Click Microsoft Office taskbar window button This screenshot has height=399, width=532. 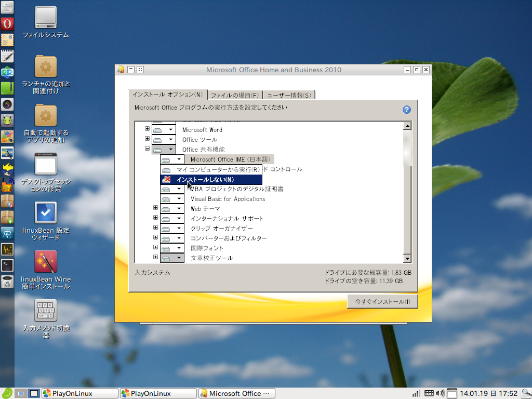pyautogui.click(x=237, y=394)
